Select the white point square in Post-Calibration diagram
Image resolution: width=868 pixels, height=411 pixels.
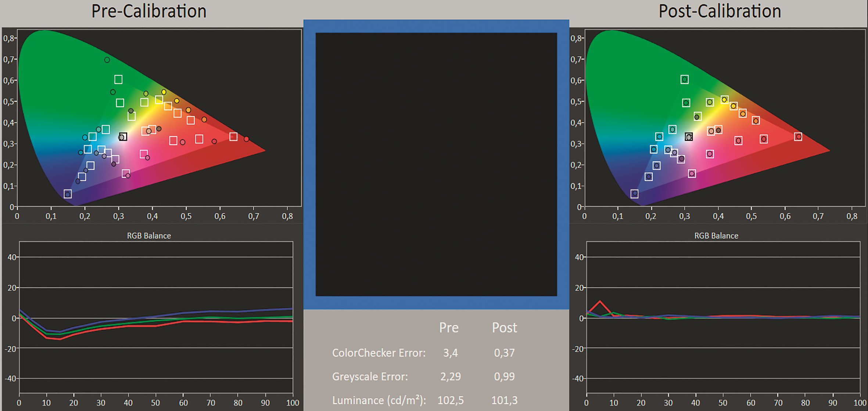click(689, 137)
